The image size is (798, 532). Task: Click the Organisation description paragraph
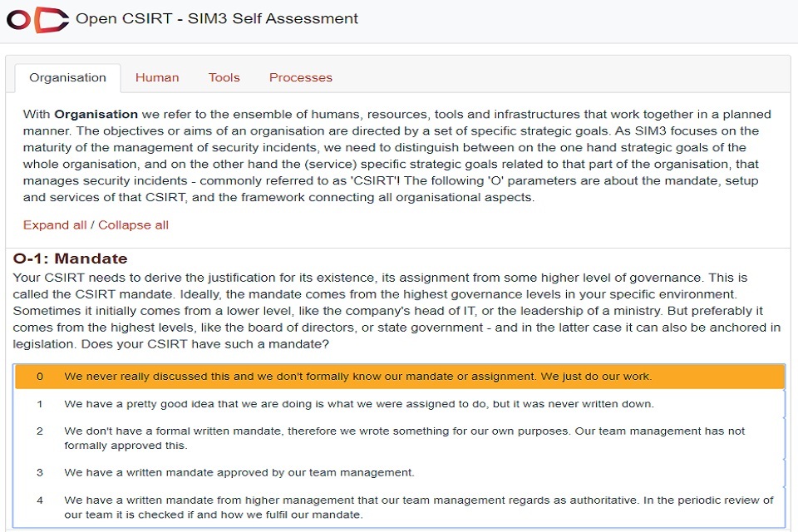pos(397,155)
